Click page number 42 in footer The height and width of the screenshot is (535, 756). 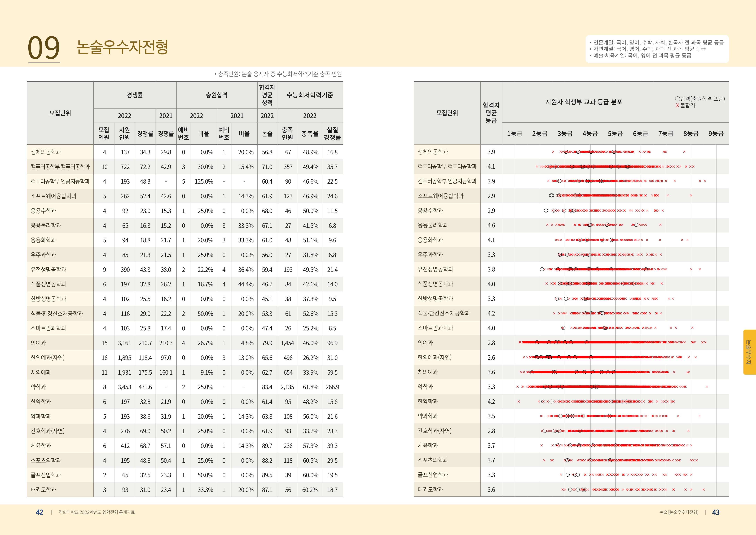[39, 512]
